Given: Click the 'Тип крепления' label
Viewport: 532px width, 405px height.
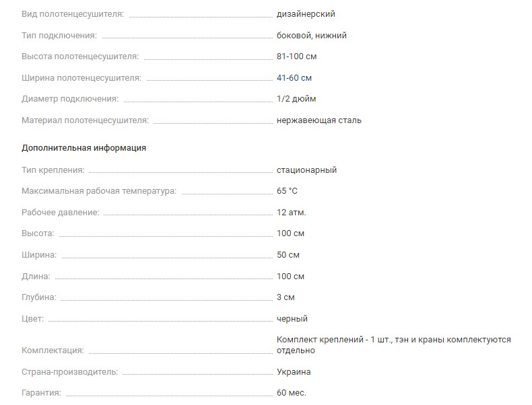Looking at the screenshot, I should (53, 170).
